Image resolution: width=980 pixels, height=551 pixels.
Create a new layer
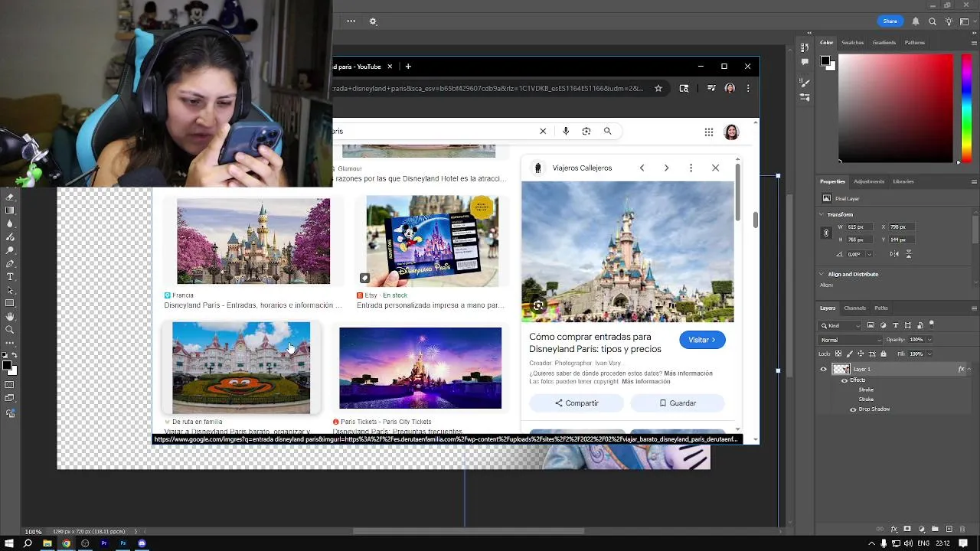point(949,529)
